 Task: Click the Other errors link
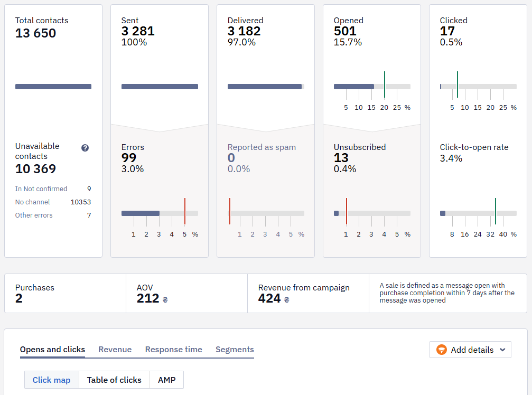point(34,215)
